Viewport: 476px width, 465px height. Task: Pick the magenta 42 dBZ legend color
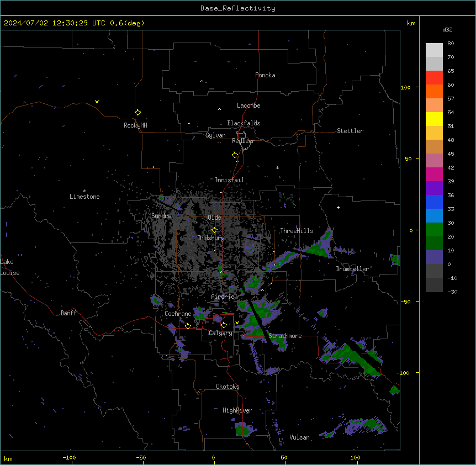tap(434, 174)
